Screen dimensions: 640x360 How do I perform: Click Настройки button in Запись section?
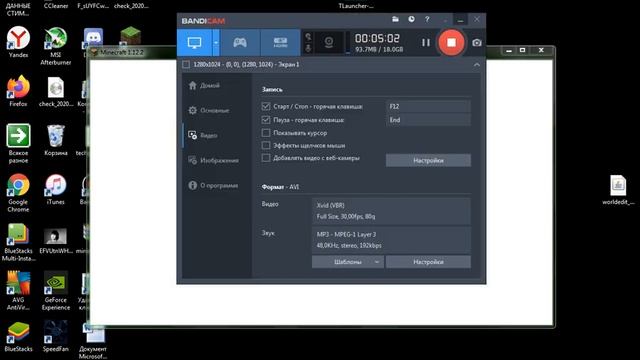(x=428, y=160)
